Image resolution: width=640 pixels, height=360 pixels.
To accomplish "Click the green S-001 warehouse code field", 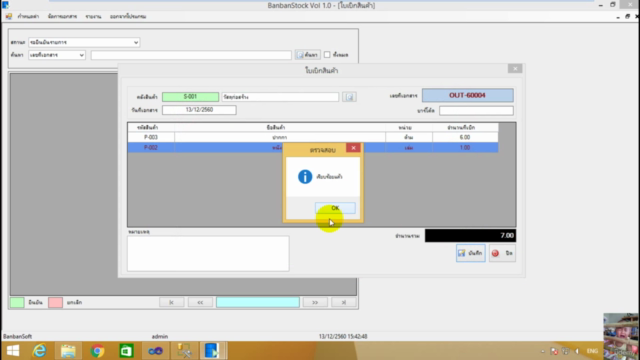I will pyautogui.click(x=190, y=97).
